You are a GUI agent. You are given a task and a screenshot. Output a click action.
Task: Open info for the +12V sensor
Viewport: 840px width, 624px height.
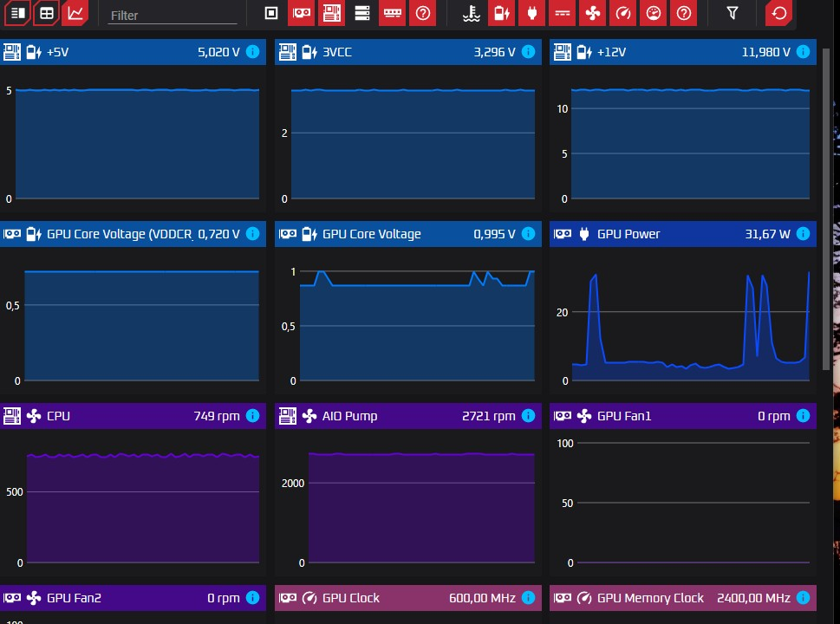click(803, 51)
